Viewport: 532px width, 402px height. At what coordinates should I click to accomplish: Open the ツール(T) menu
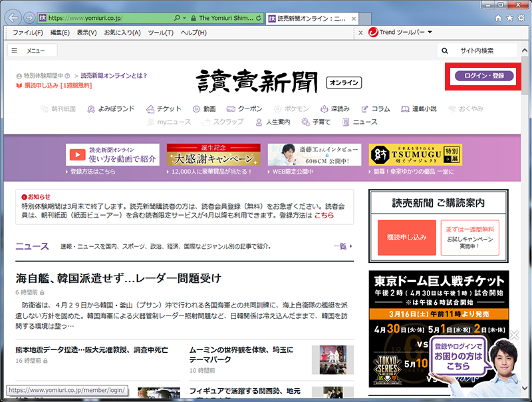click(160, 33)
